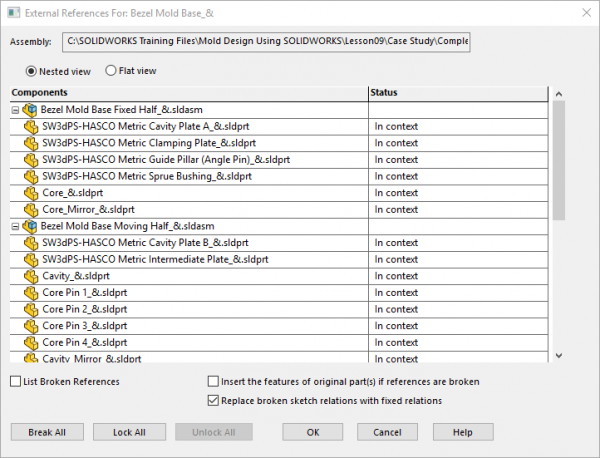Open the Help button
Viewport: 600px width, 458px height.
463,432
